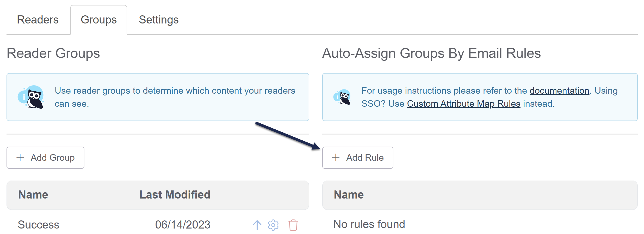Screen dimensions: 644x234
Task: Click the Name header in email rules table
Action: (349, 195)
